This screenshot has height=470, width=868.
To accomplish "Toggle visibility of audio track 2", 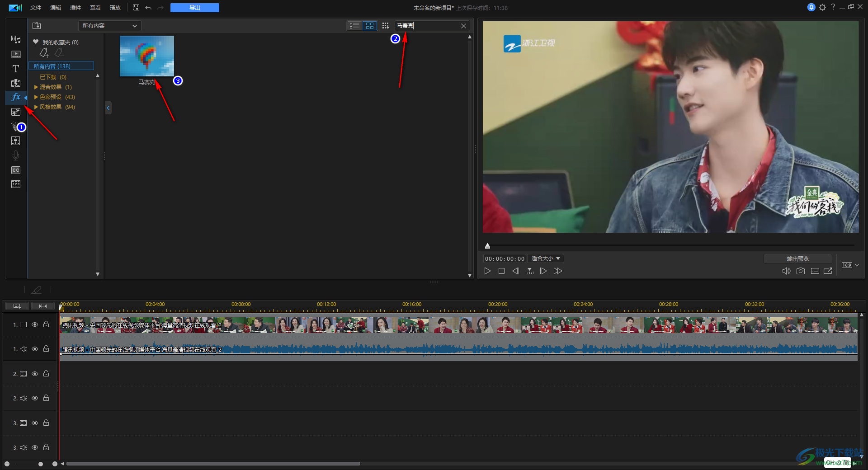I will click(35, 398).
